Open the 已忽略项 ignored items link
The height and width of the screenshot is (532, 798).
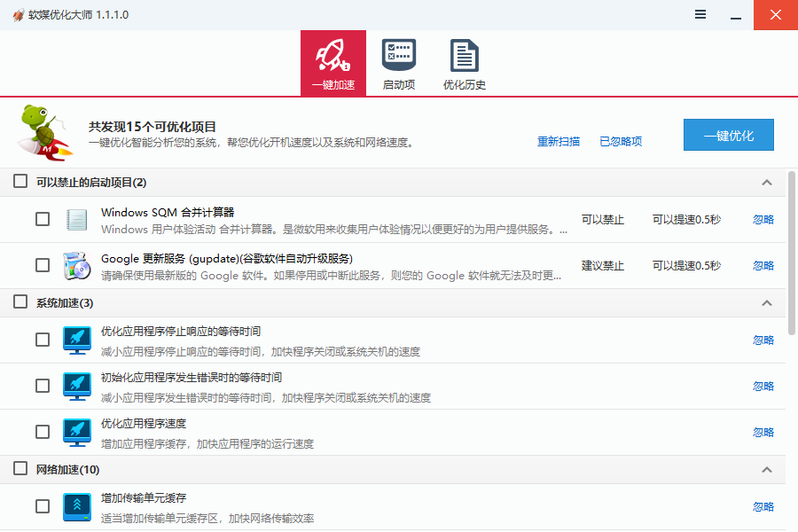[x=621, y=141]
